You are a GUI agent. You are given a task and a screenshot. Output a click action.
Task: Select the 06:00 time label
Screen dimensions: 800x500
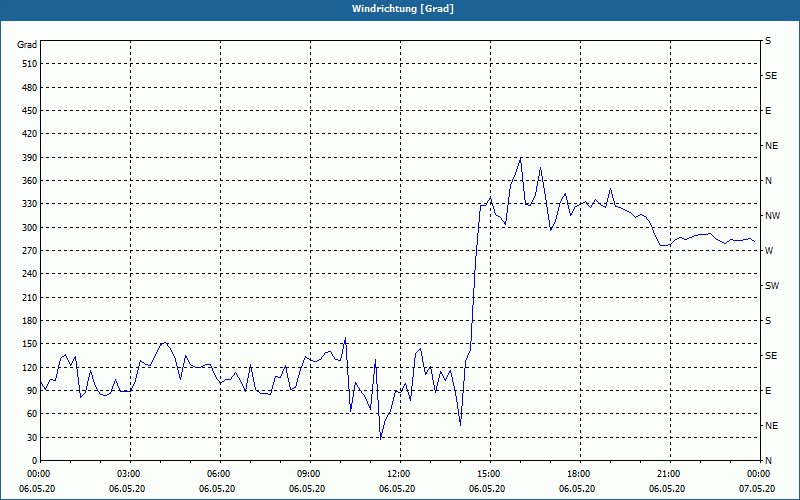click(220, 474)
